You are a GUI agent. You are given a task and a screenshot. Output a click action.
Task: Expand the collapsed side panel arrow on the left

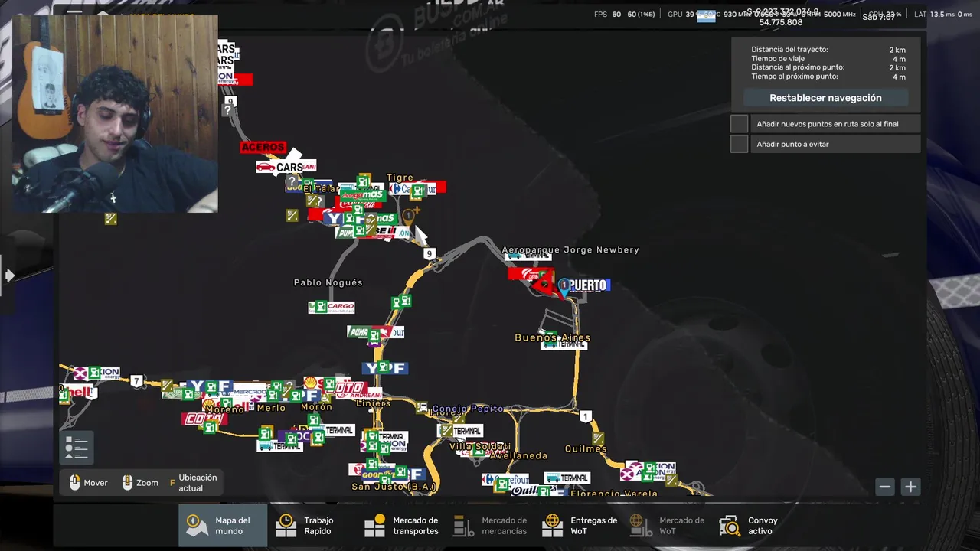[9, 275]
